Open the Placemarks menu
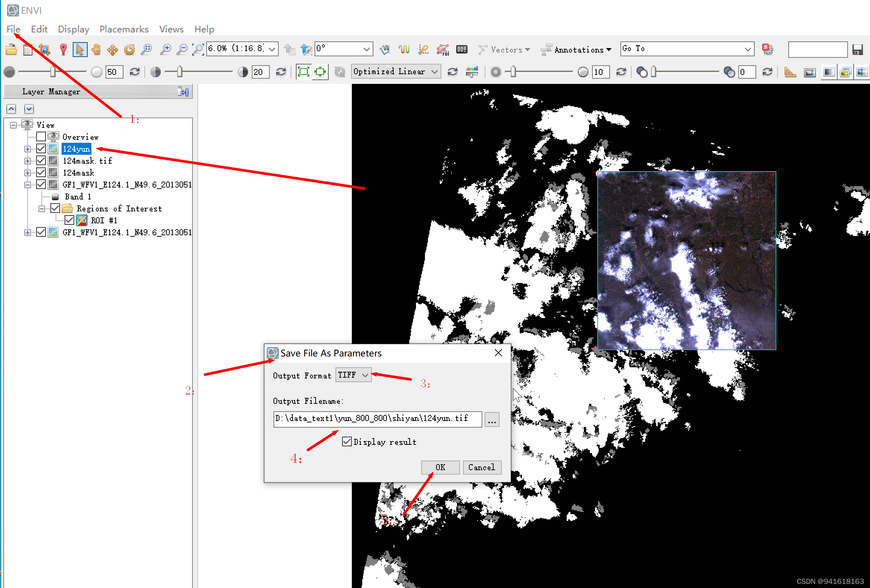This screenshot has width=870, height=588. 124,29
